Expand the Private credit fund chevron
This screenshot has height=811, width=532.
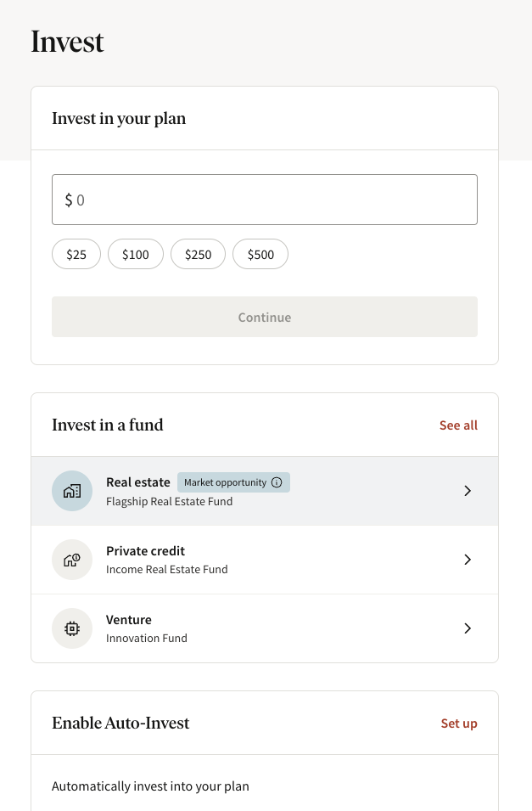click(x=468, y=560)
